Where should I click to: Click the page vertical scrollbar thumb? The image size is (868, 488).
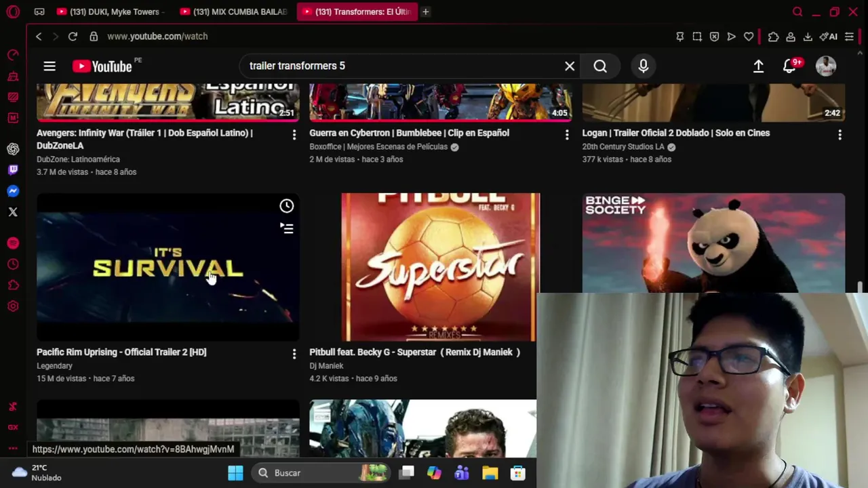click(x=860, y=287)
